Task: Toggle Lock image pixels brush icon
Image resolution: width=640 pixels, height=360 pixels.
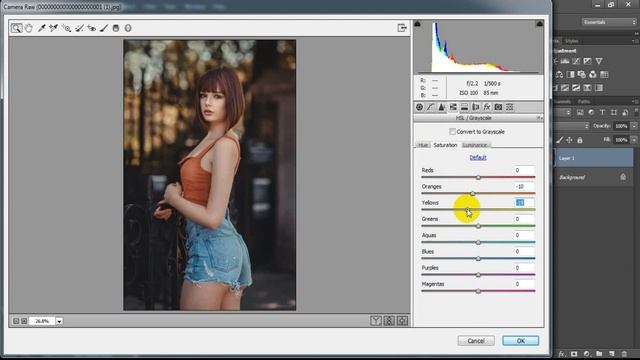Action: pyautogui.click(x=560, y=140)
